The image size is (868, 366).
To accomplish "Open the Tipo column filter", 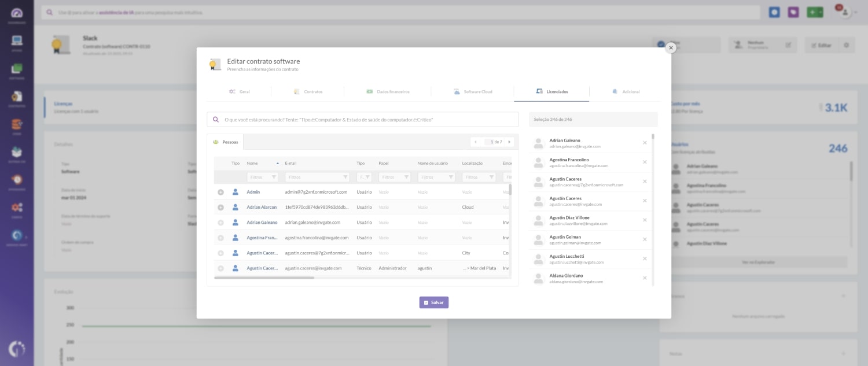I will 364,177.
